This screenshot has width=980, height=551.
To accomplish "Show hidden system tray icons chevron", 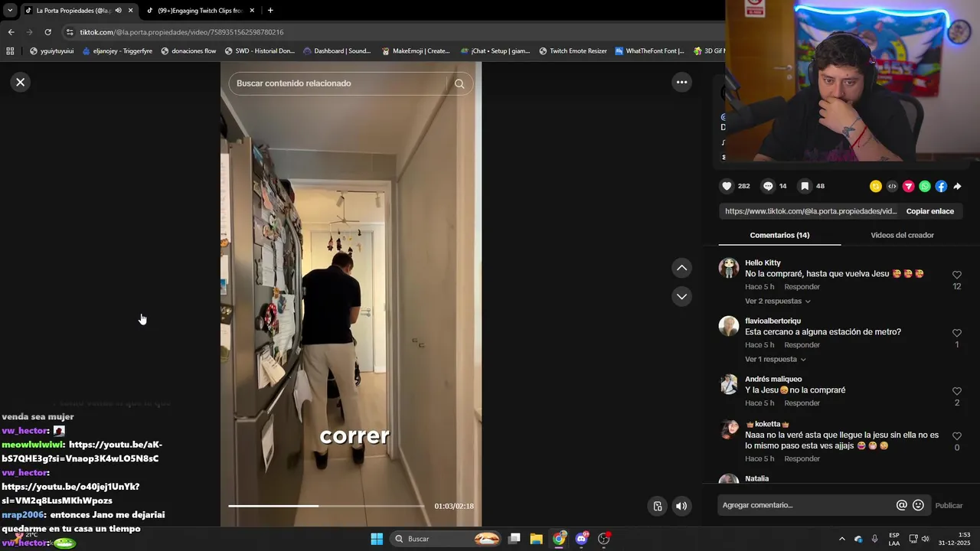I will (x=841, y=539).
